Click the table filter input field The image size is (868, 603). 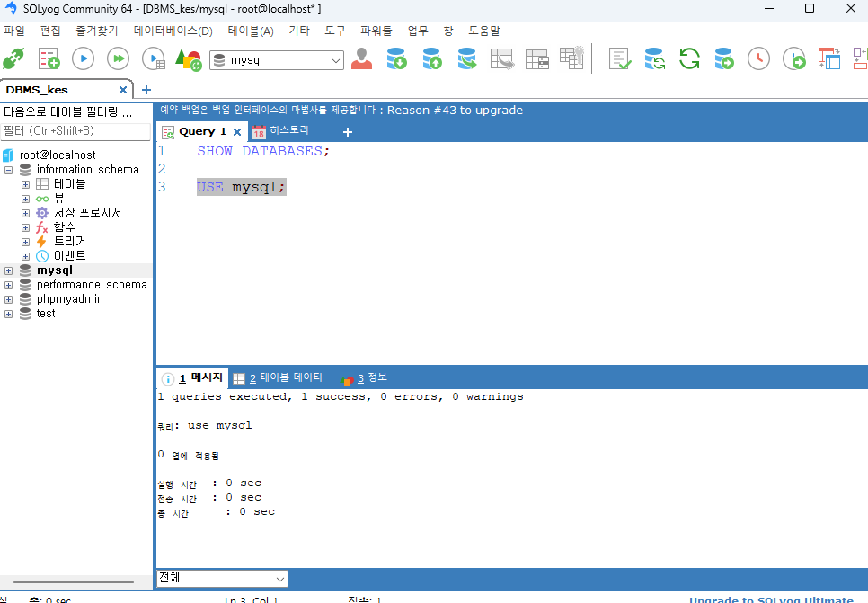pos(75,131)
